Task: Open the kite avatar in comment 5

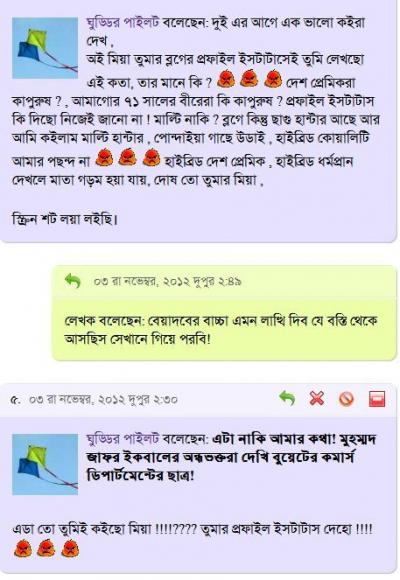Action: click(45, 464)
